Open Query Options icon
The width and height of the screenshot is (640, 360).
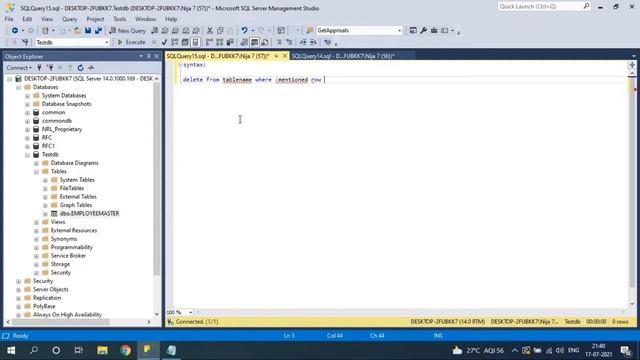(x=185, y=42)
